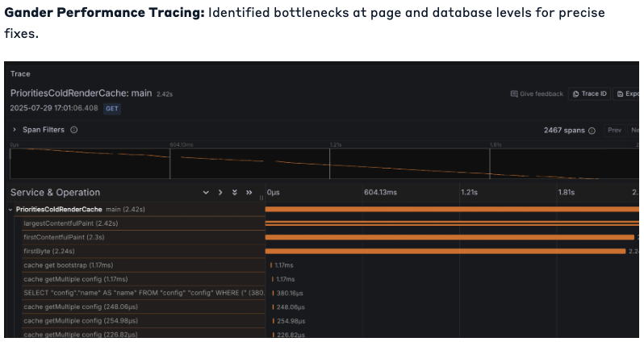The image size is (644, 346).
Task: Expand one level with the down chevron
Action: (206, 193)
